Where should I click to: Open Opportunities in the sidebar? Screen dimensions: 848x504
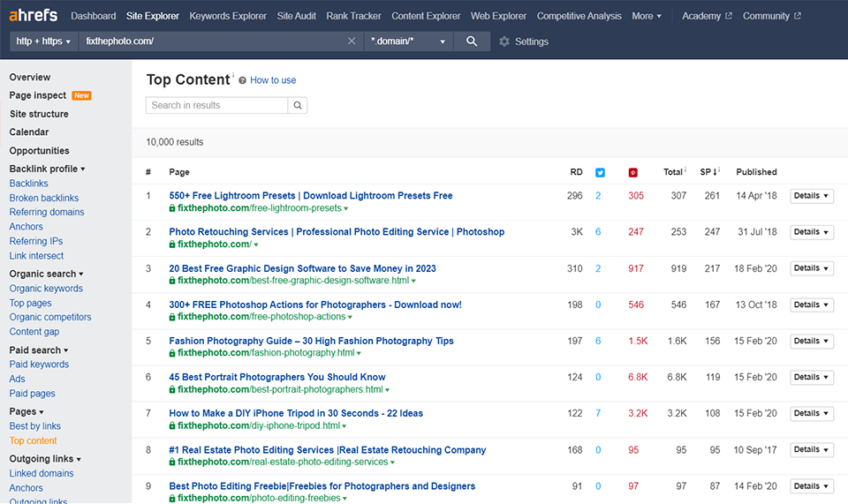pos(39,151)
